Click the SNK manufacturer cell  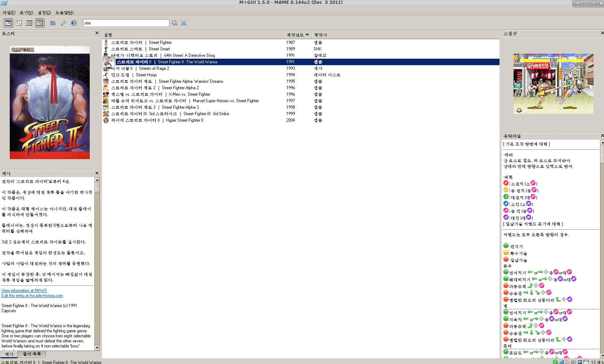point(317,49)
